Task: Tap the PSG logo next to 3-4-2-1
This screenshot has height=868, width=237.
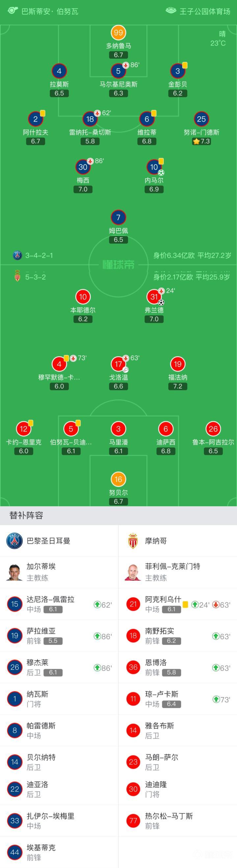Action: (17, 255)
